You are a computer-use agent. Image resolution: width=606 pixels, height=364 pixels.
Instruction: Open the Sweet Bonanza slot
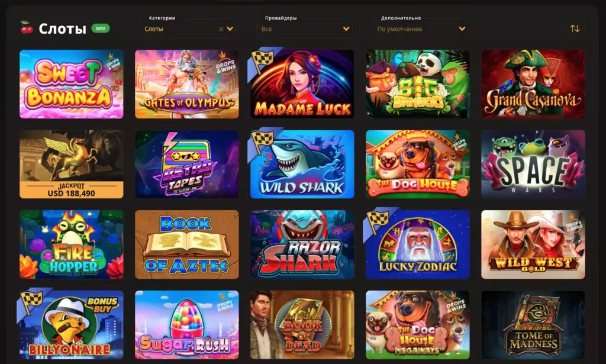point(72,84)
